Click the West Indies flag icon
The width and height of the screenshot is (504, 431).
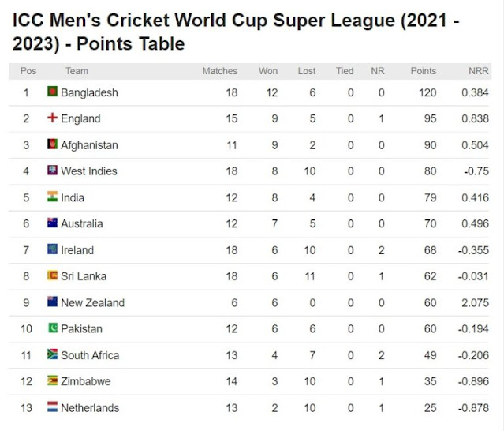point(52,171)
